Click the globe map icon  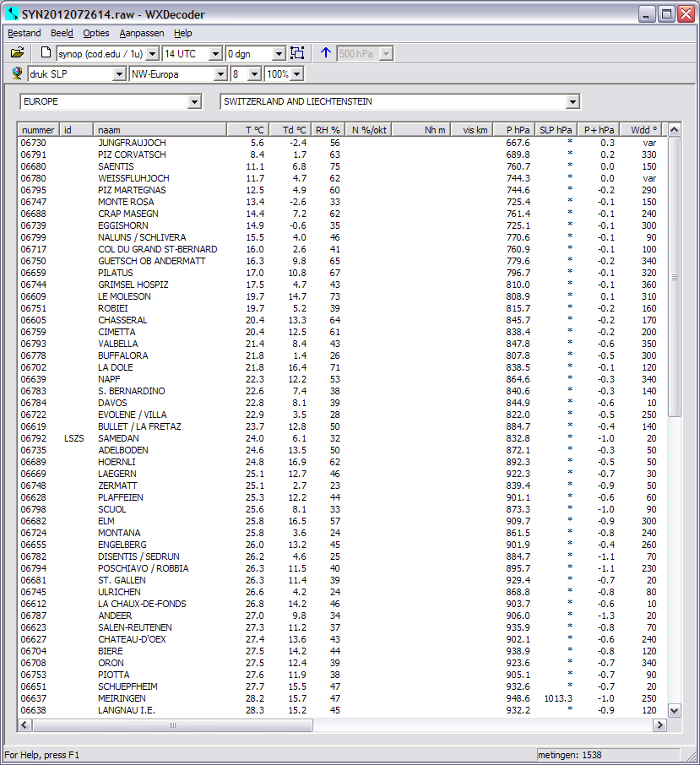(17, 73)
